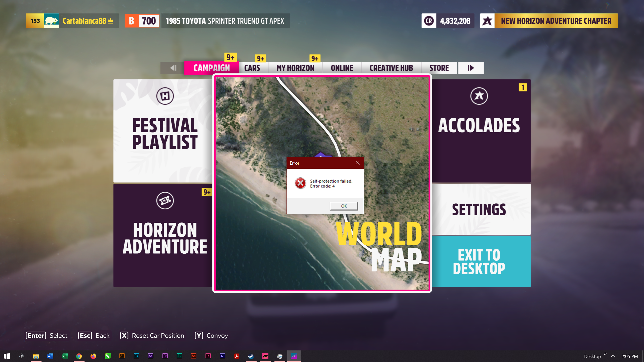Screen dimensions: 644x362
Task: Open the Online tab
Action: (x=342, y=68)
